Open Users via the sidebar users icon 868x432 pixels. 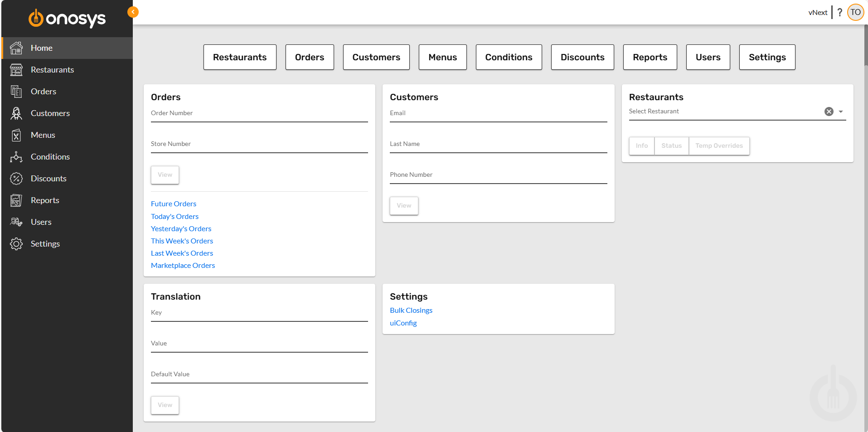point(16,222)
